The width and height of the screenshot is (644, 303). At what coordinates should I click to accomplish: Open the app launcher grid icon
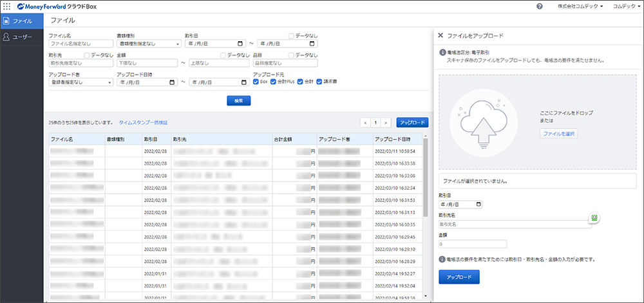[x=7, y=6]
